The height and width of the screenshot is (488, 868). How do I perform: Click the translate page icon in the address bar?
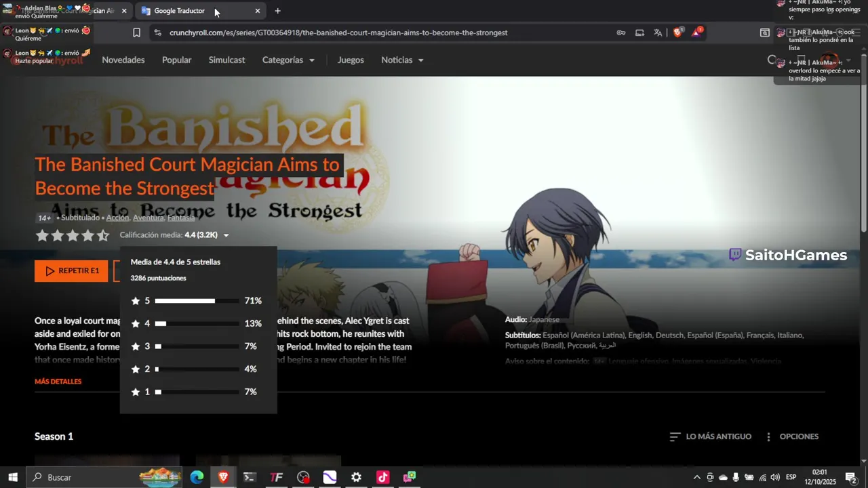658,33
